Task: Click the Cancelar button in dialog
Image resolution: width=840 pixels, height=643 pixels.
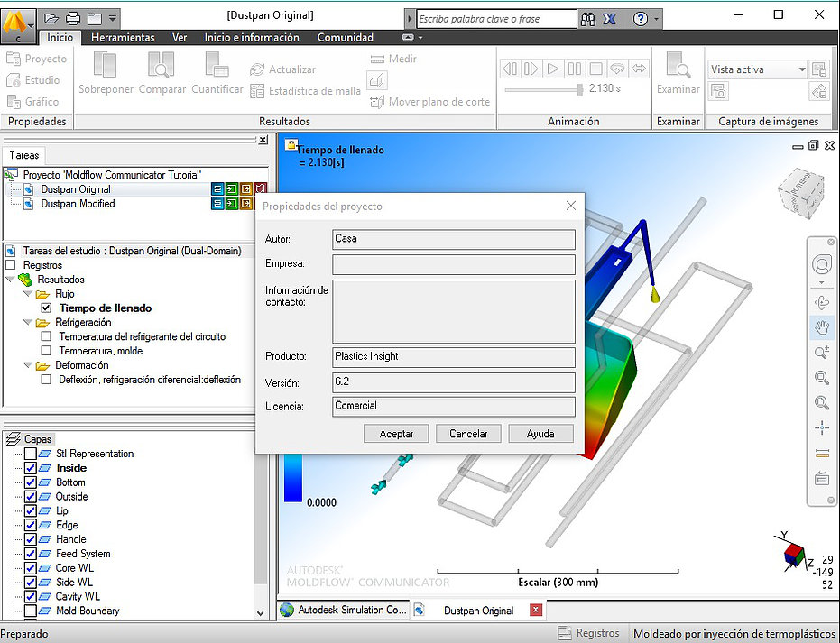Action: [468, 434]
